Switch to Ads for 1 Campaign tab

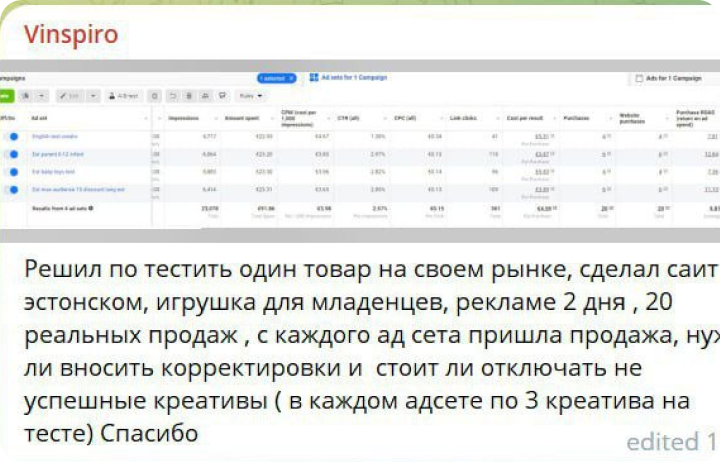click(672, 77)
